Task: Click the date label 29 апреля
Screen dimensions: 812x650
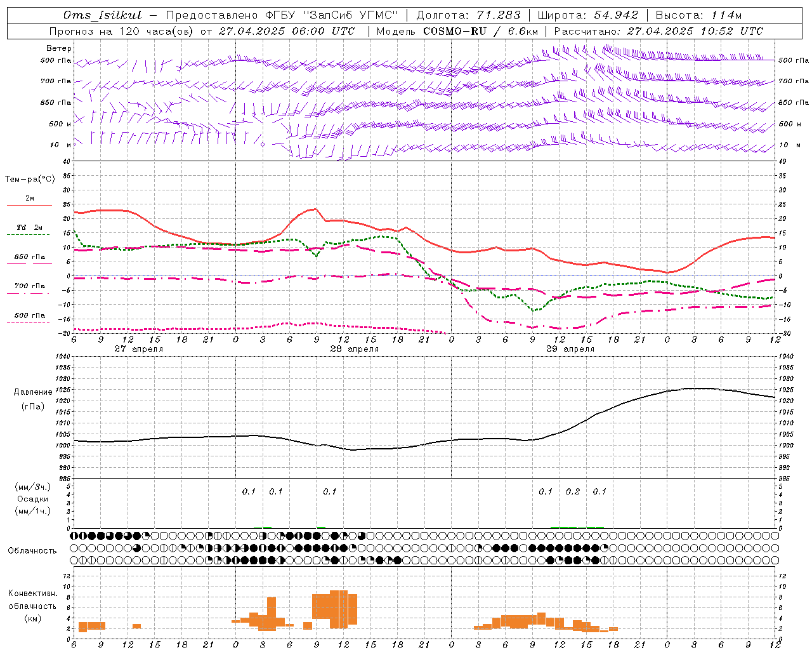Action: [570, 349]
